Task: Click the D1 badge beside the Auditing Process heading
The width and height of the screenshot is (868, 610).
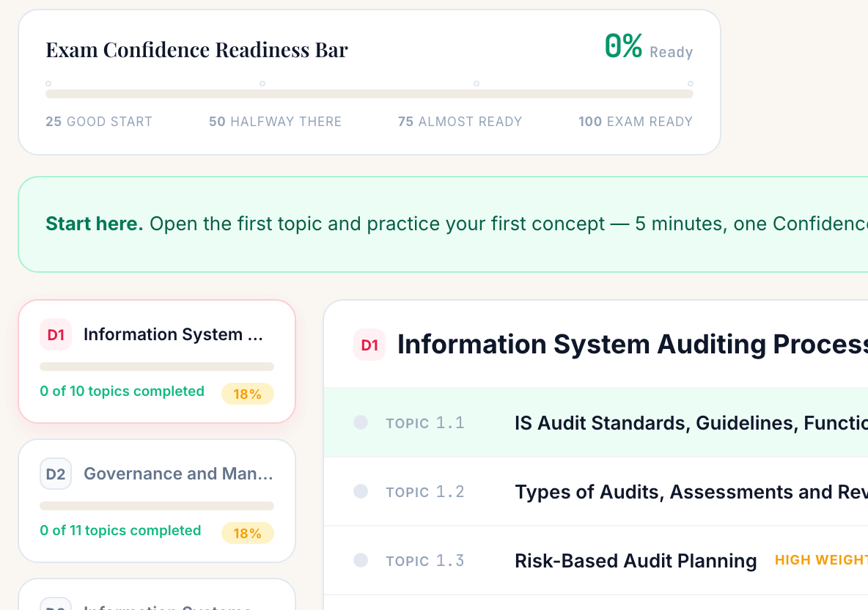Action: coord(369,345)
